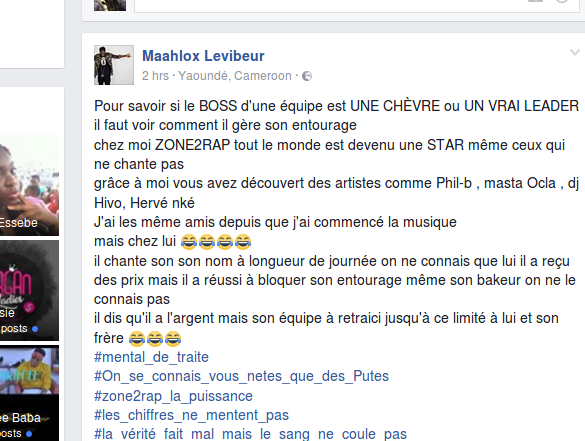Open the Baba sidebar video thumbnail
The width and height of the screenshot is (585, 441).
click(29, 393)
